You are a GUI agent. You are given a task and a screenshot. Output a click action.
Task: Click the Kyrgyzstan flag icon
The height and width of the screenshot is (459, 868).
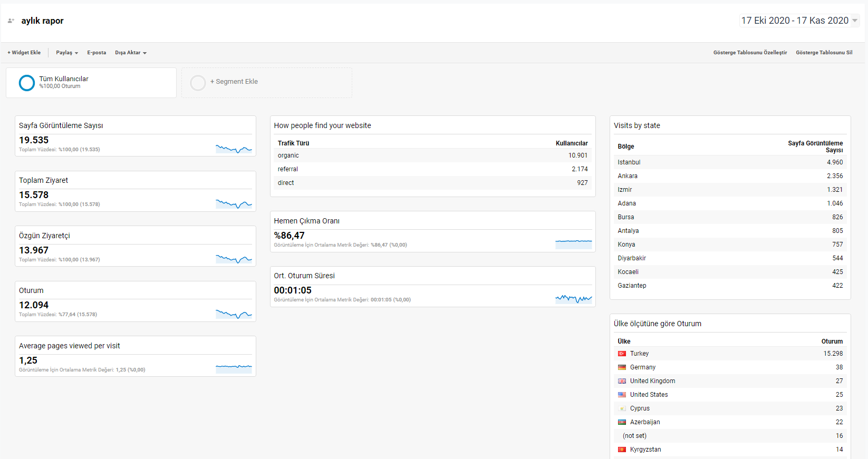pyautogui.click(x=622, y=450)
